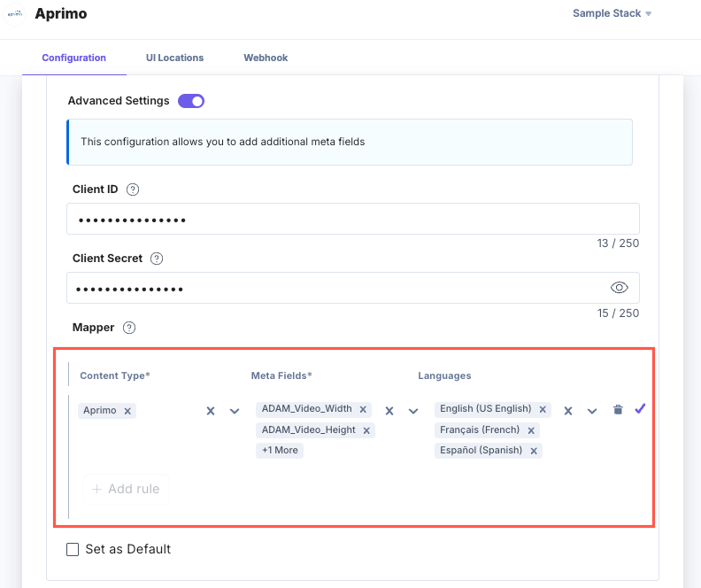Remove ADAM_Video_Height meta field tag
Screen dimensions: 701x588
366,430
